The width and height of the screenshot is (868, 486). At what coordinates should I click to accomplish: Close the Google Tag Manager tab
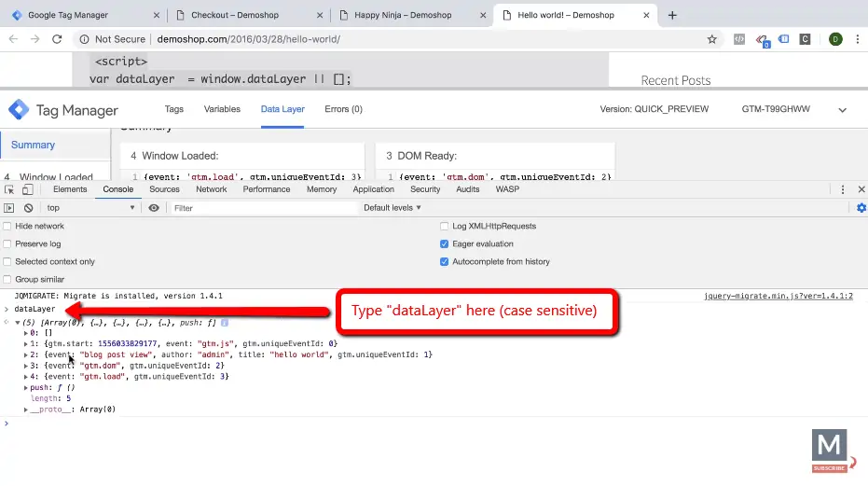(156, 16)
